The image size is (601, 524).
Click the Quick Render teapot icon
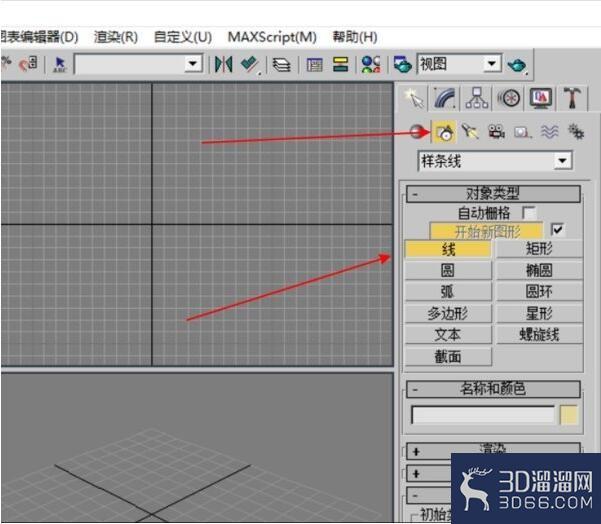[517, 65]
